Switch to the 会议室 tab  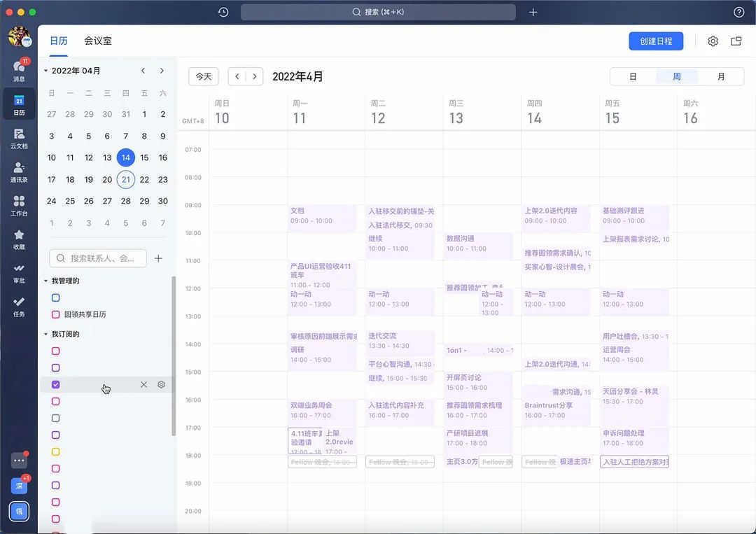click(x=98, y=41)
